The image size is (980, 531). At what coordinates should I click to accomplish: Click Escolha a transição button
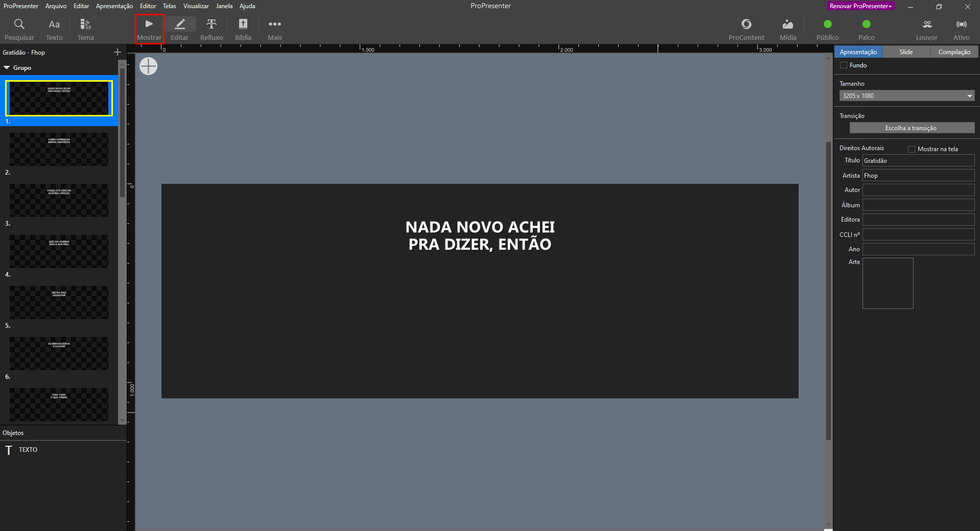click(912, 128)
